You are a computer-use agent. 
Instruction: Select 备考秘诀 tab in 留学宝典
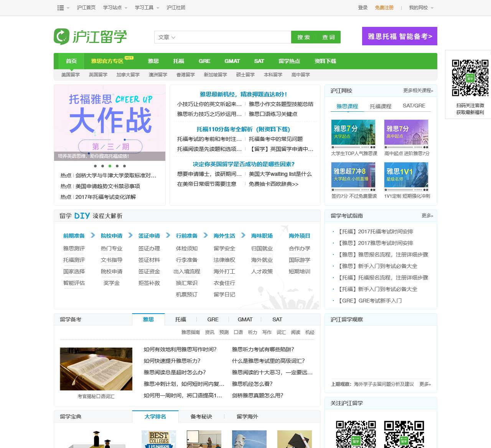[201, 417]
